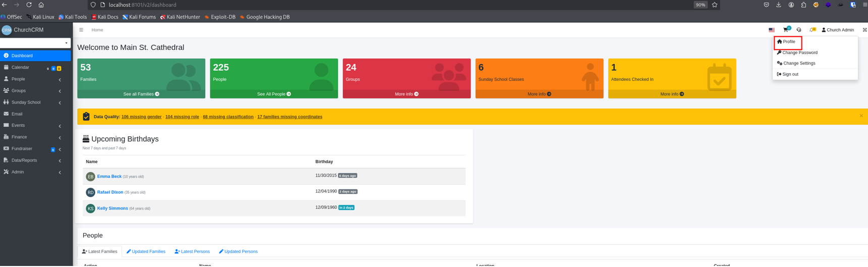
Task: Expand the Admin sidebar menu
Action: click(35, 172)
